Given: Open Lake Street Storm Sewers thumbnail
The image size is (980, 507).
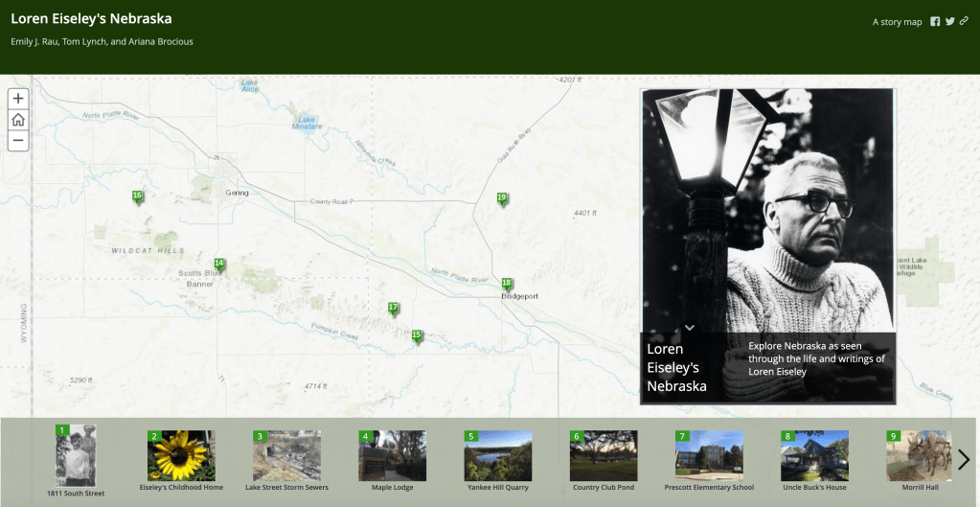Looking at the screenshot, I should (x=286, y=456).
